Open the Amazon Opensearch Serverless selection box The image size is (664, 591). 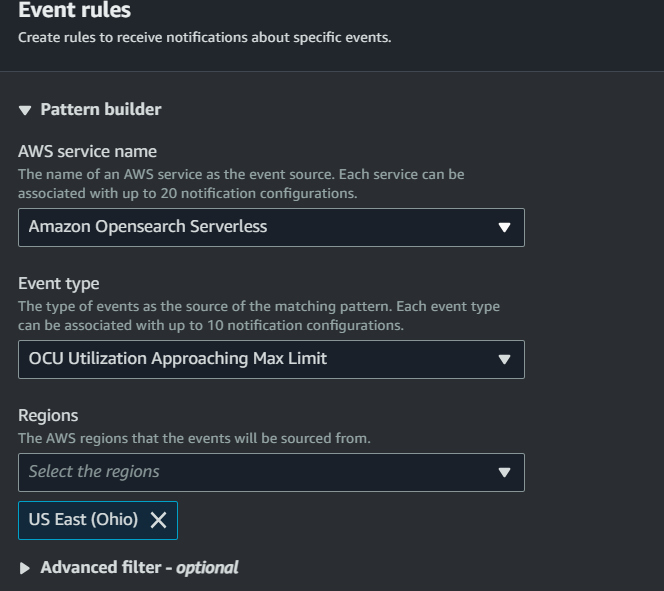[x=250, y=227]
